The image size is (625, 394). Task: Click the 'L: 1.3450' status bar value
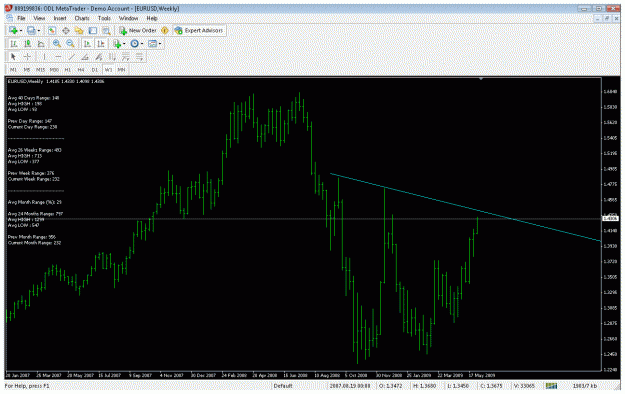point(458,386)
